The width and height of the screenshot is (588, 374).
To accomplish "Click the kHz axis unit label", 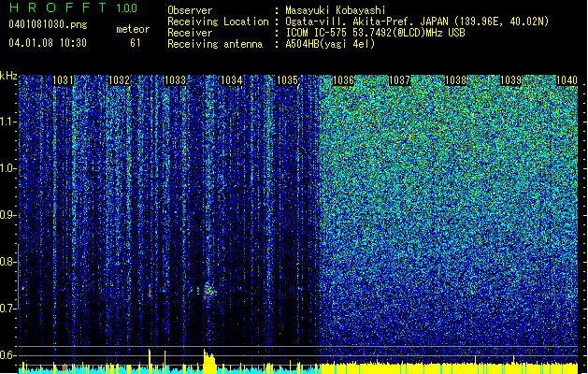I will coord(8,76).
